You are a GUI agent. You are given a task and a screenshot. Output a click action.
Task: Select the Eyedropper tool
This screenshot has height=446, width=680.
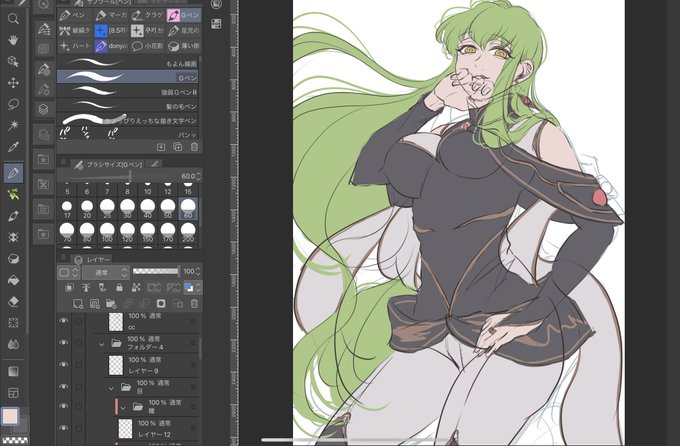point(13,147)
